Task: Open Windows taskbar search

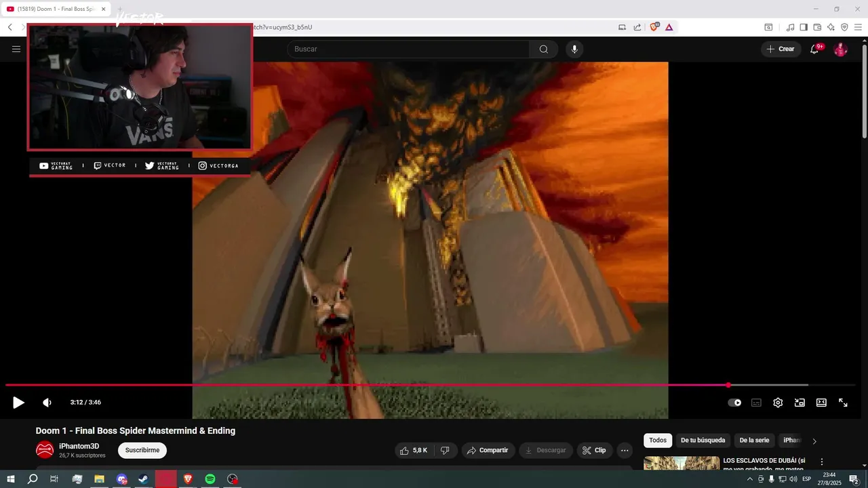Action: 32,479
